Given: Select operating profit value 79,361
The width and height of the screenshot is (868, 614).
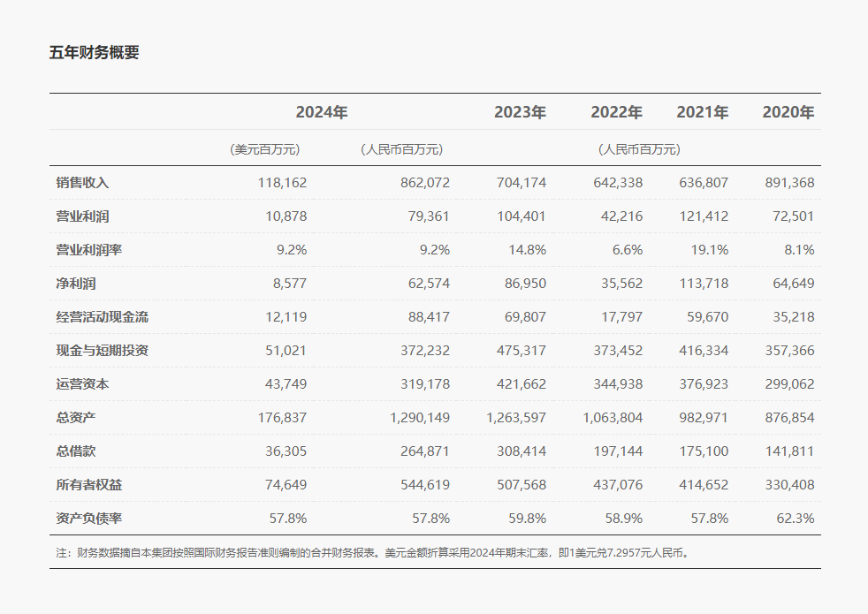Looking at the screenshot, I should point(429,216).
